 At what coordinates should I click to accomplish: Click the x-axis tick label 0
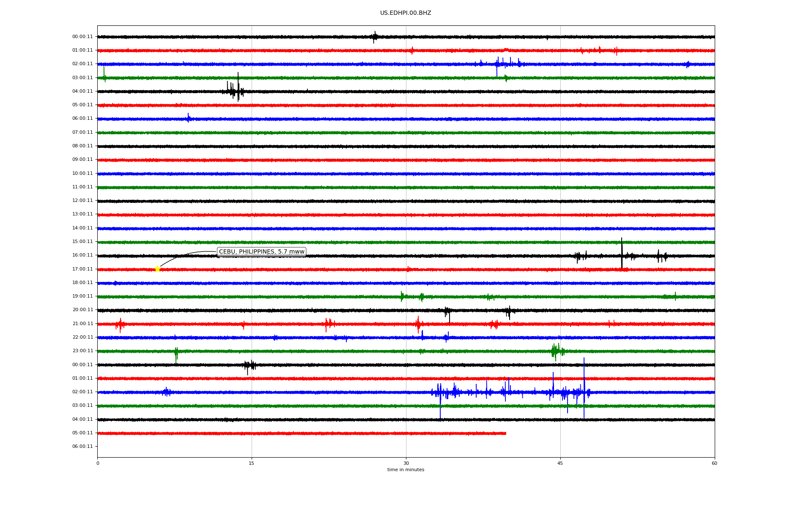[98, 464]
